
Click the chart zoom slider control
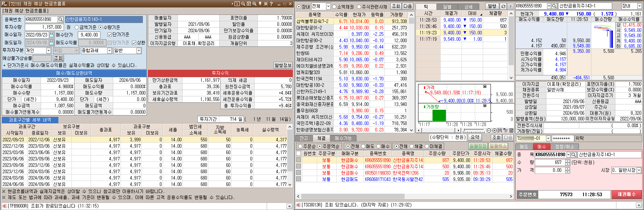[x=474, y=130]
